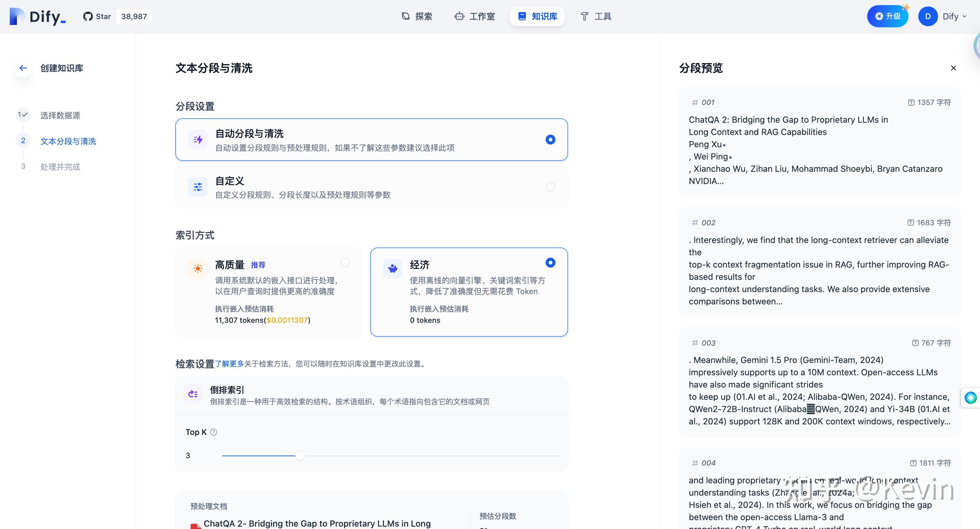The width and height of the screenshot is (980, 529).
Task: Open the Dify account dropdown
Action: tap(953, 16)
